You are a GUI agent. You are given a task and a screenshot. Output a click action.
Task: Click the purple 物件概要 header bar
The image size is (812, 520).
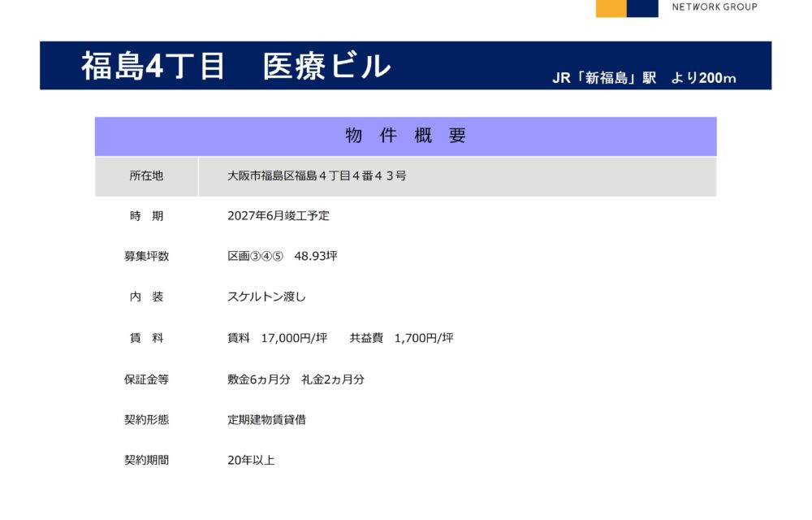click(405, 136)
